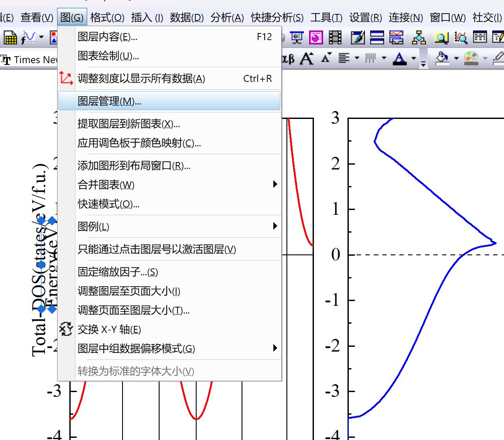Click the vertical lines spacing icon
This screenshot has width=504, height=440.
click(371, 58)
